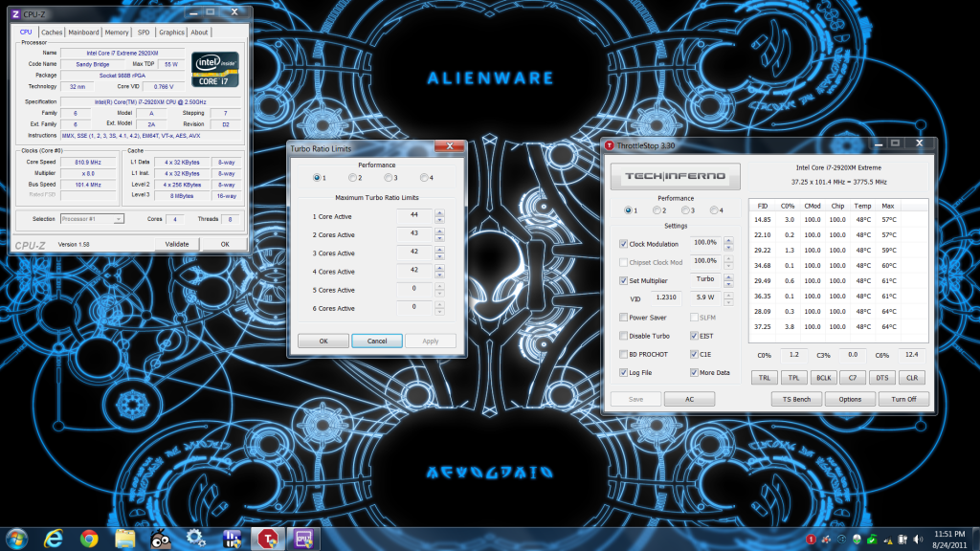This screenshot has height=551, width=980.
Task: Adjust 1 Core Active ratio spinner
Action: (x=439, y=217)
